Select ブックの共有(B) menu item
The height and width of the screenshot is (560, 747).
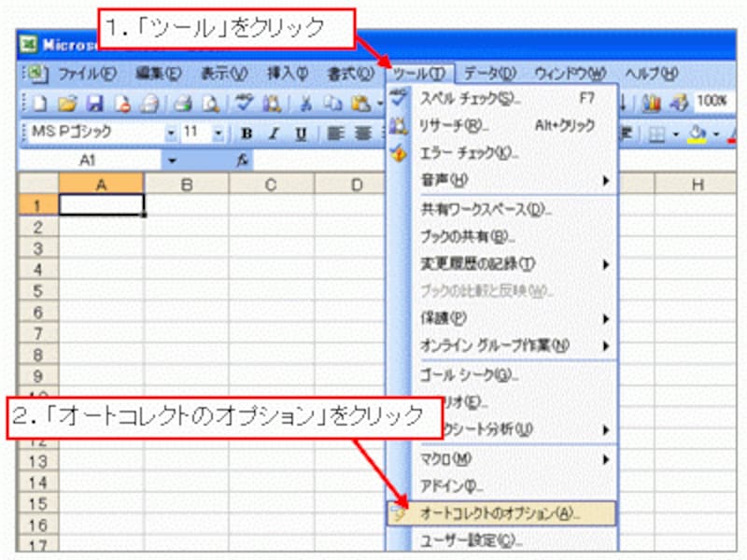click(x=501, y=237)
